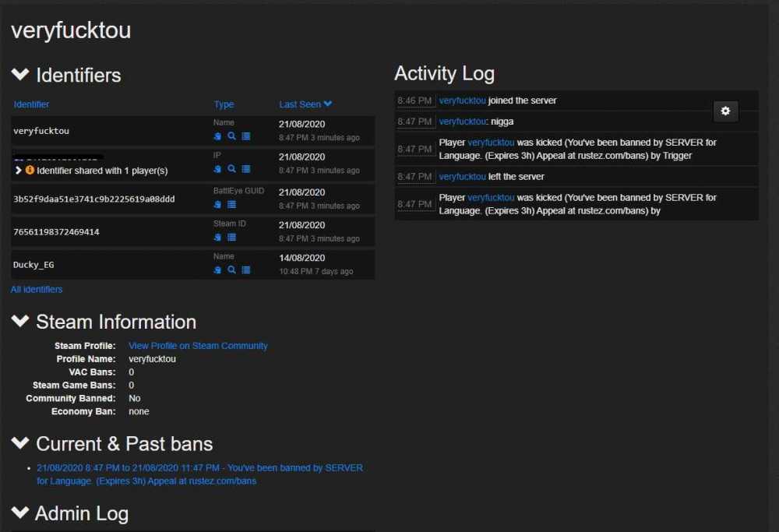Click the orange warning icon for shared identifier
This screenshot has width=779, height=532.
[x=30, y=170]
